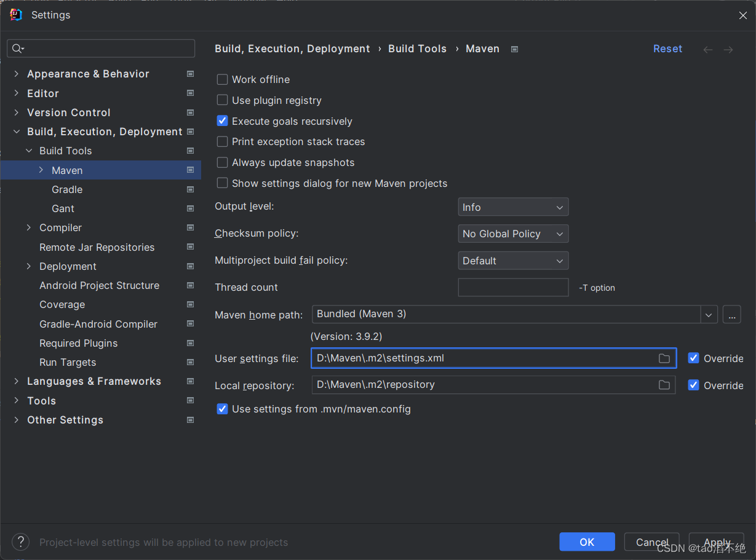The height and width of the screenshot is (560, 756).
Task: Click the project-level icon beside Editor
Action: (x=190, y=93)
